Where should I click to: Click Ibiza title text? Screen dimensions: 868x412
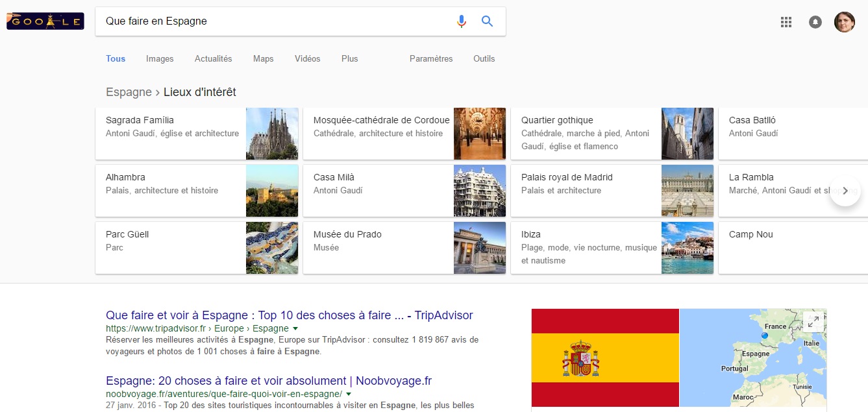pos(531,234)
